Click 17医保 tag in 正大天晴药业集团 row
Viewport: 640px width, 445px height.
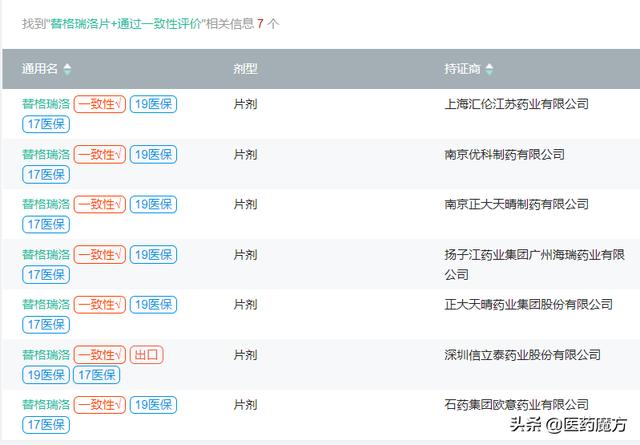pyautogui.click(x=46, y=325)
